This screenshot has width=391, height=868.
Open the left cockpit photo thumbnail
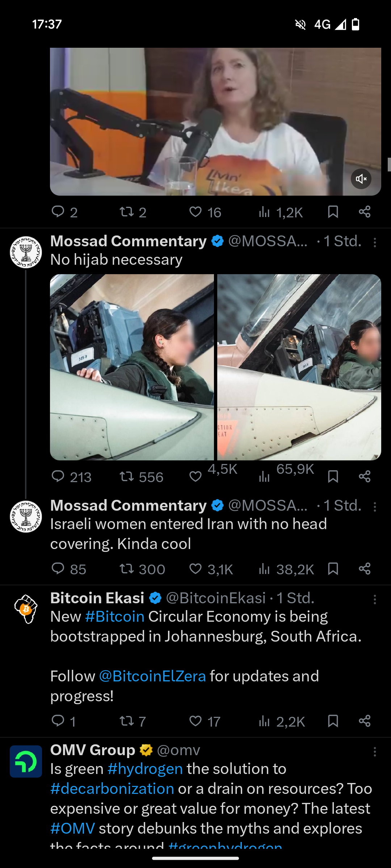click(132, 367)
